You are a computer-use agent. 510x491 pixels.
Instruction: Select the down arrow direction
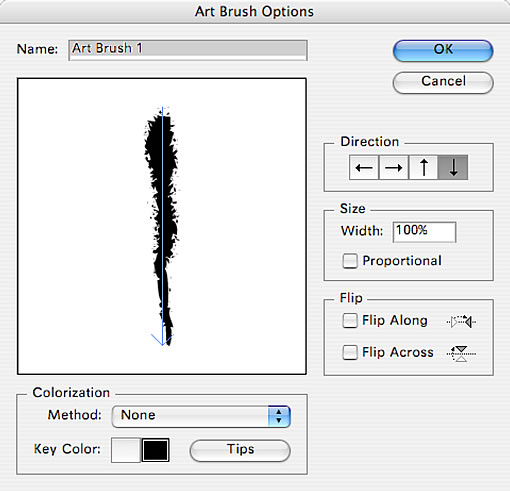pos(453,167)
